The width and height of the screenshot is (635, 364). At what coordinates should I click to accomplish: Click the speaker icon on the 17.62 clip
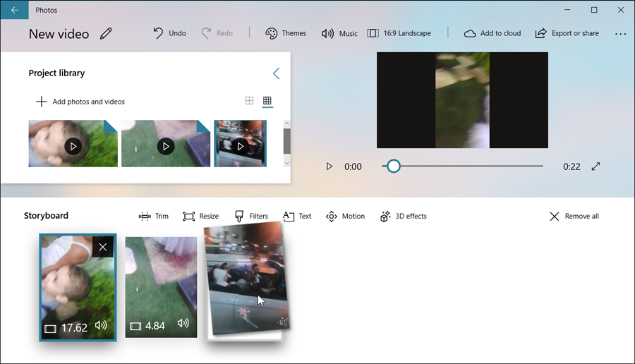coord(101,325)
